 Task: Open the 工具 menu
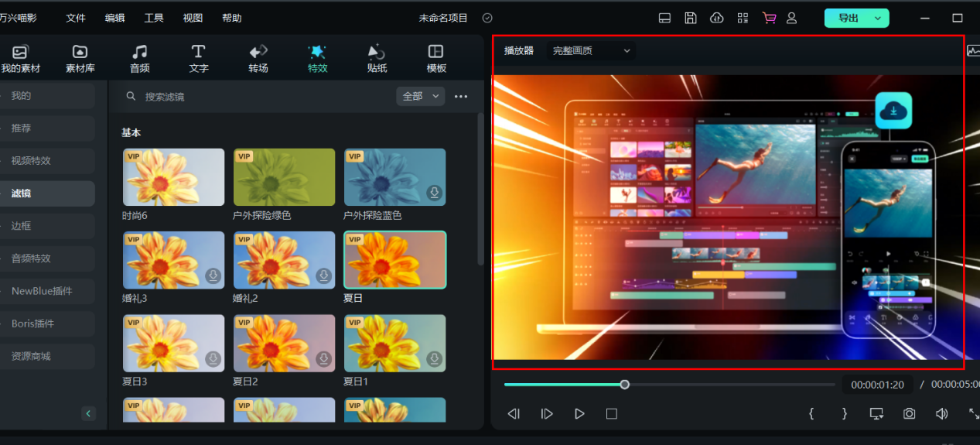pyautogui.click(x=154, y=18)
